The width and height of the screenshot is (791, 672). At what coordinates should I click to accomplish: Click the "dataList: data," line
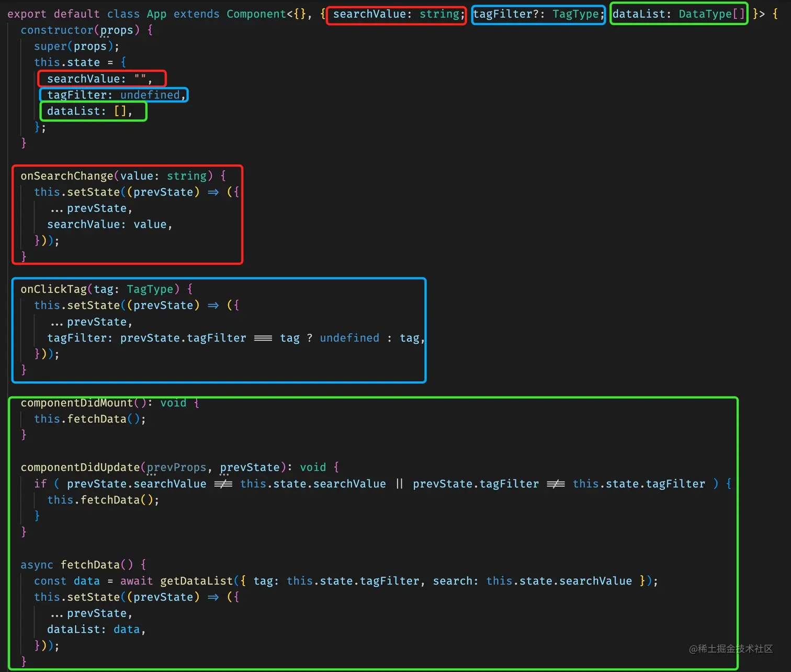point(96,630)
